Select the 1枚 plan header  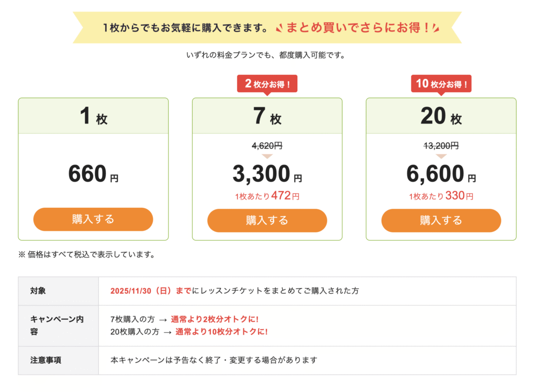[x=93, y=116]
